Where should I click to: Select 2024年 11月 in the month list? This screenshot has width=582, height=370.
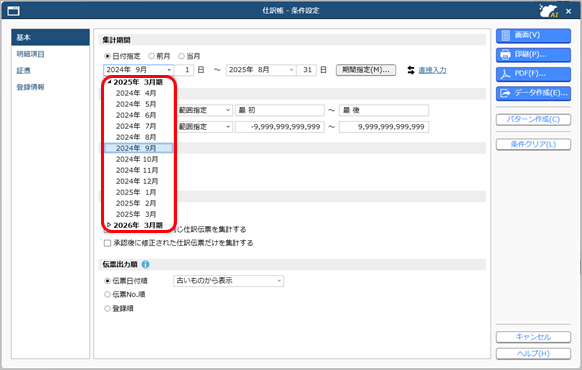click(138, 170)
